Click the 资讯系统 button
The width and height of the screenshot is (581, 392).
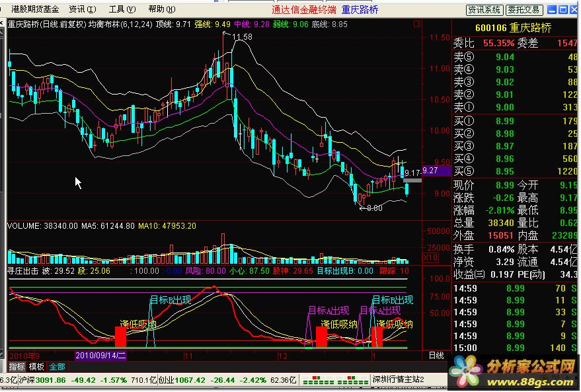click(484, 10)
